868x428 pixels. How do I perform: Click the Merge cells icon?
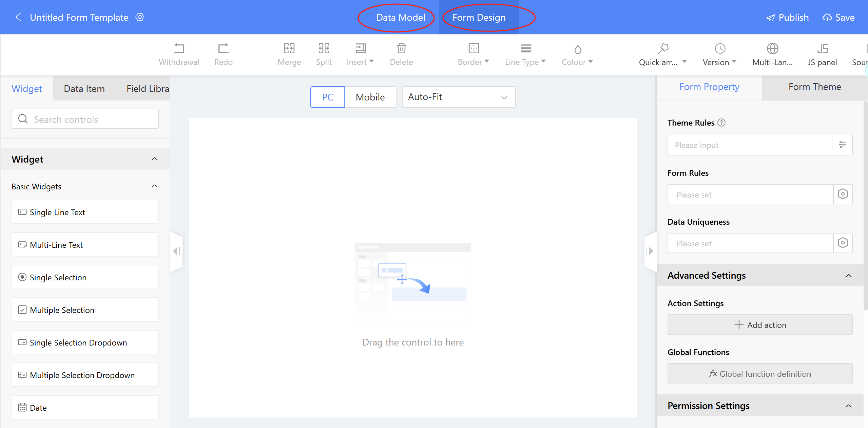[x=289, y=49]
